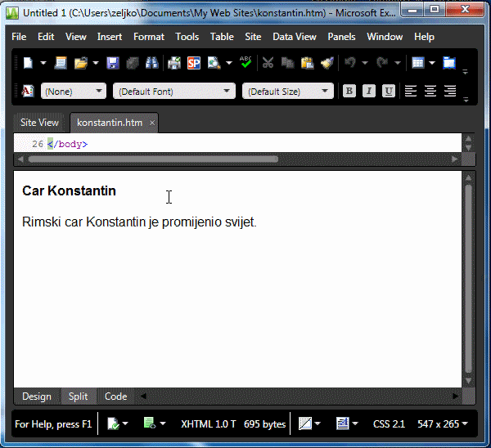Toggle Bold formatting
The height and width of the screenshot is (448, 491).
point(349,92)
